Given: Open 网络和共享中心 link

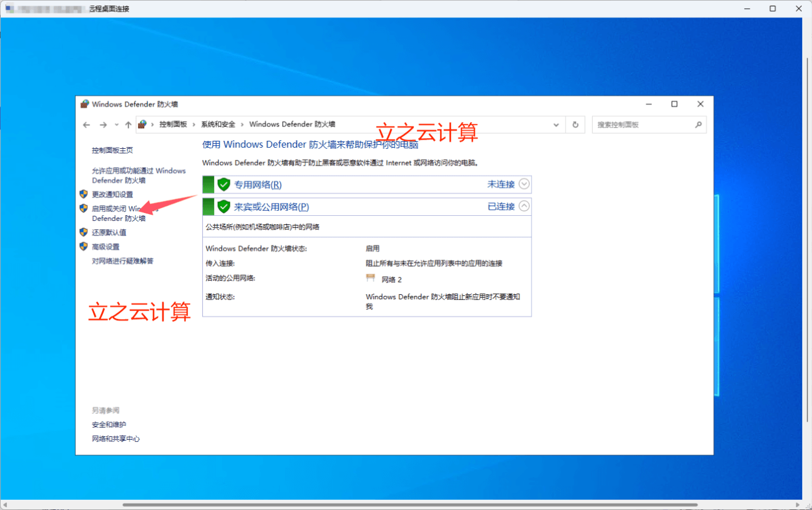Looking at the screenshot, I should tap(116, 439).
